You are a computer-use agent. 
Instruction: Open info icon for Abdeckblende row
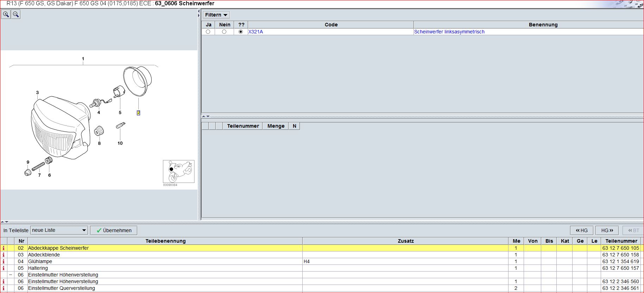[4, 255]
